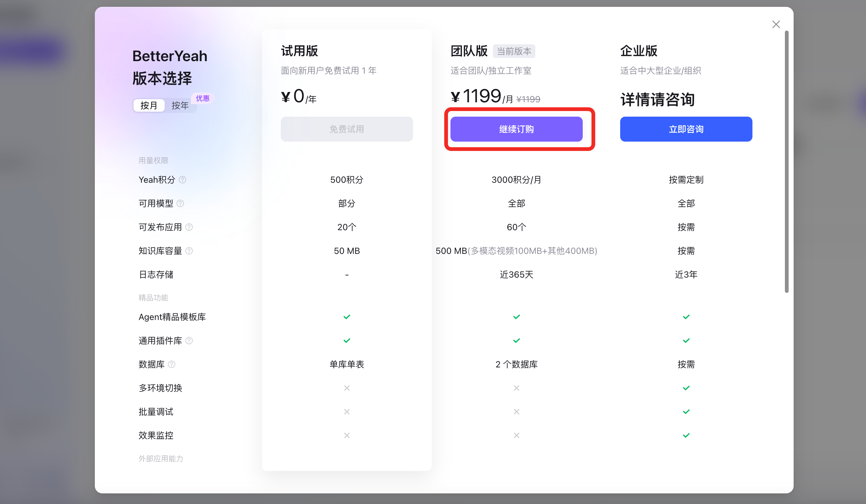Open help icon next to 可用模型
866x504 pixels.
click(x=180, y=203)
